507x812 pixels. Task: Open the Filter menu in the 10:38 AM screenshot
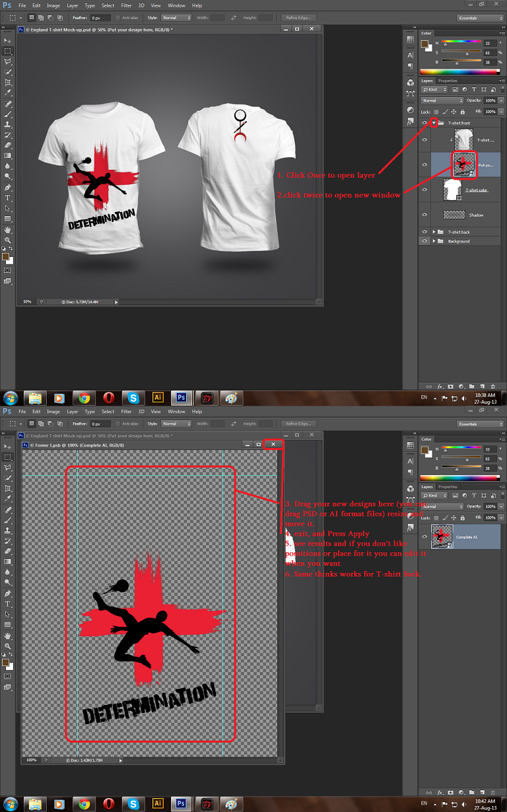point(126,5)
